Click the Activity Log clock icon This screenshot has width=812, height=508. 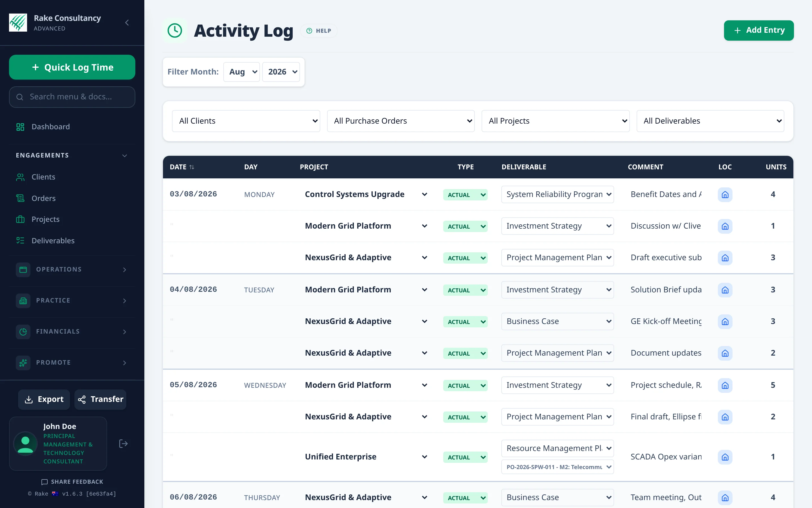tap(175, 30)
